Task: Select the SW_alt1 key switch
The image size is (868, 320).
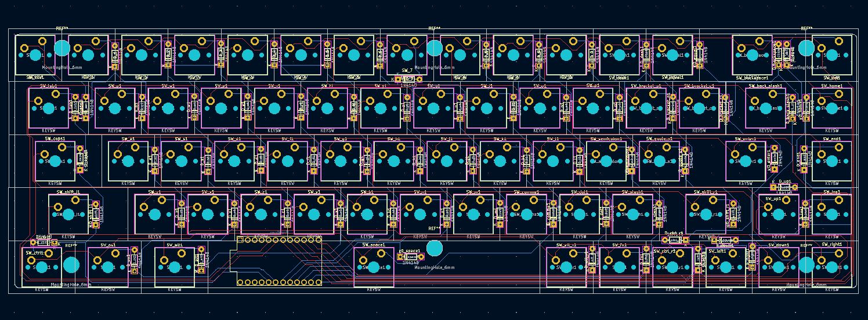Action: 174,267
